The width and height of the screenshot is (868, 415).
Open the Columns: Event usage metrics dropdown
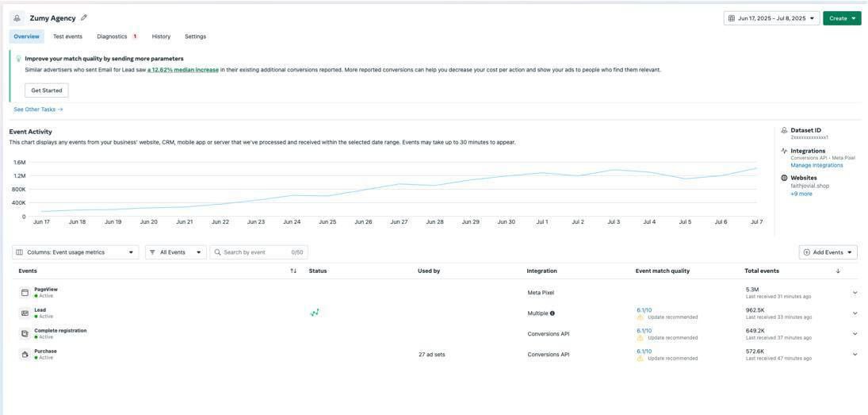(x=75, y=252)
